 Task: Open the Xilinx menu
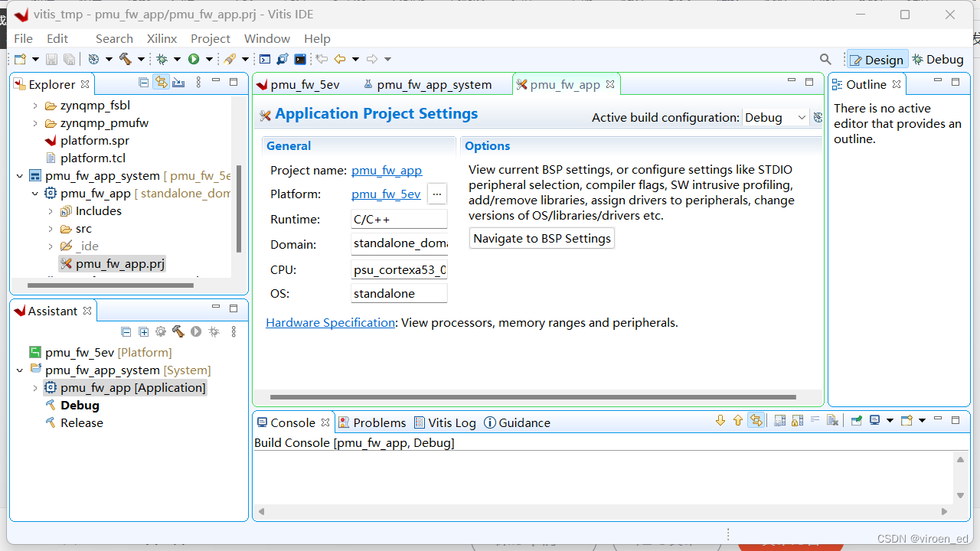[x=162, y=38]
